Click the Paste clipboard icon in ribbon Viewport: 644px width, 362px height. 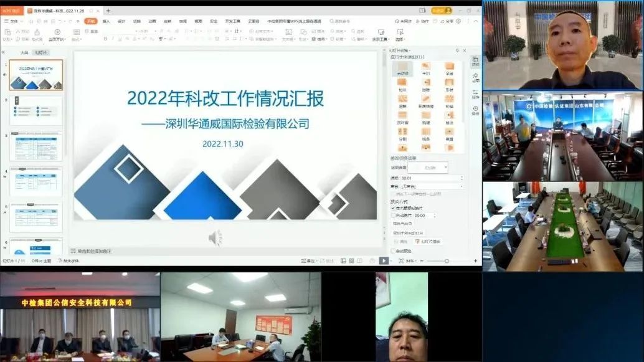[7, 32]
